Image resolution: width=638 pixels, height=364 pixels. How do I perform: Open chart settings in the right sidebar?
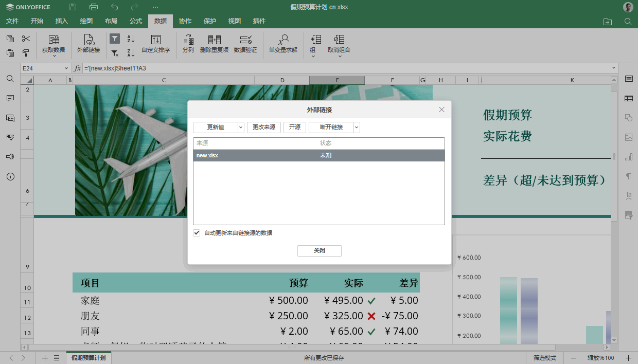(628, 157)
